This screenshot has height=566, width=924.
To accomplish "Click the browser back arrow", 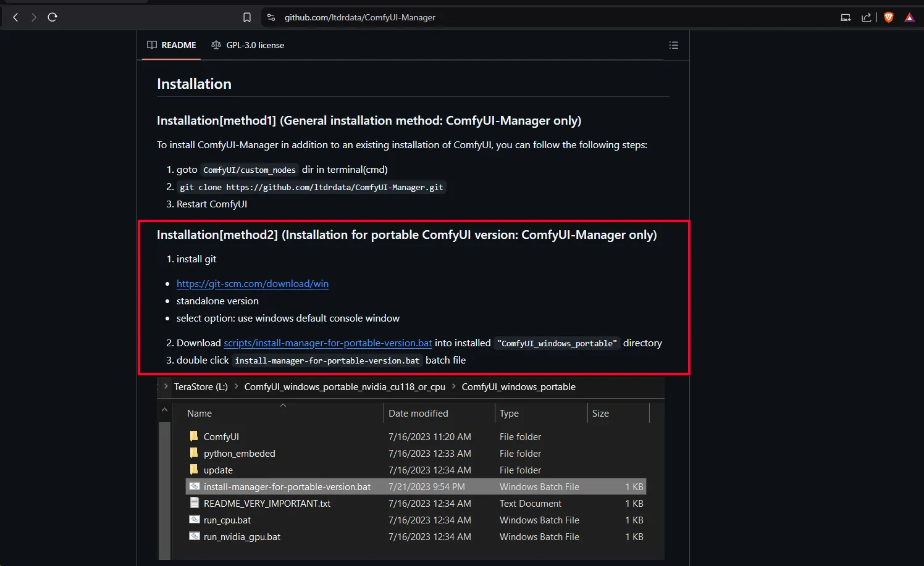I will pyautogui.click(x=15, y=17).
